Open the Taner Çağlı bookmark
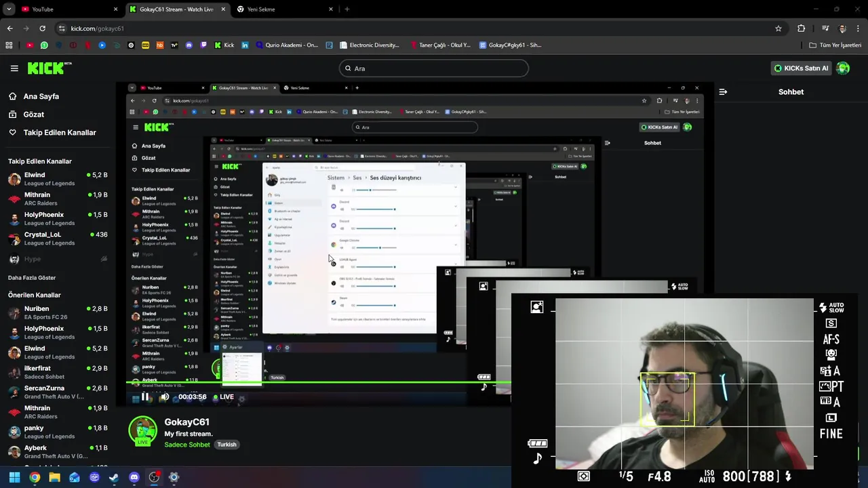868x488 pixels. click(x=441, y=45)
